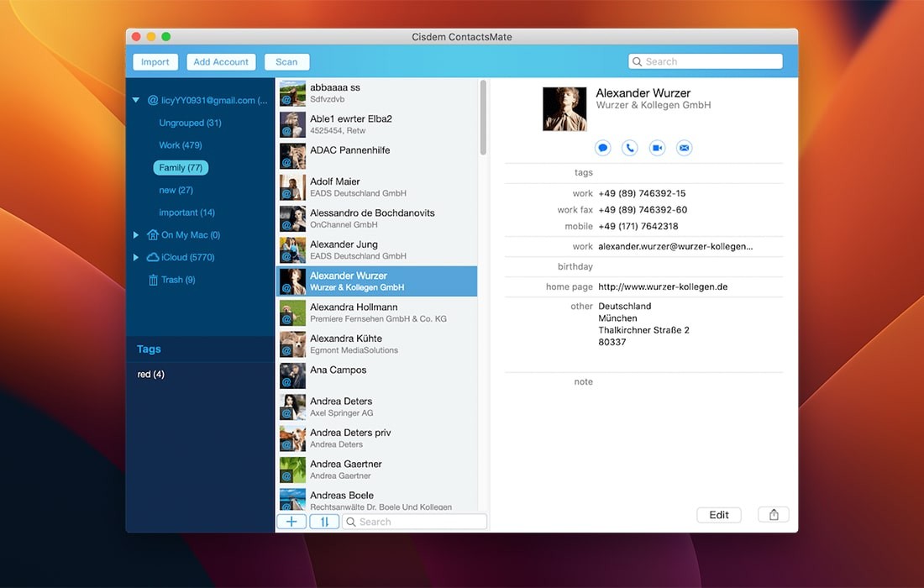Click the message bubble icon for Alexander Wurzer

click(602, 148)
